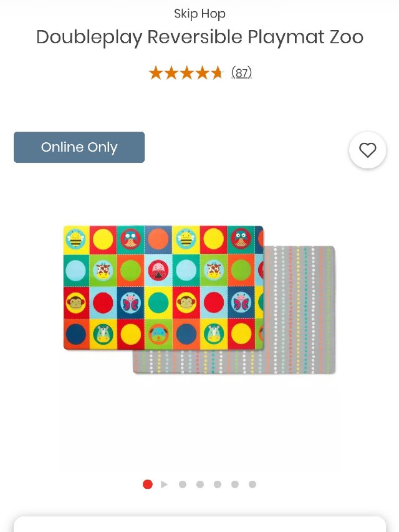The image size is (399, 532).
Task: Tap the heart icon to favorite playmat
Action: point(367,150)
